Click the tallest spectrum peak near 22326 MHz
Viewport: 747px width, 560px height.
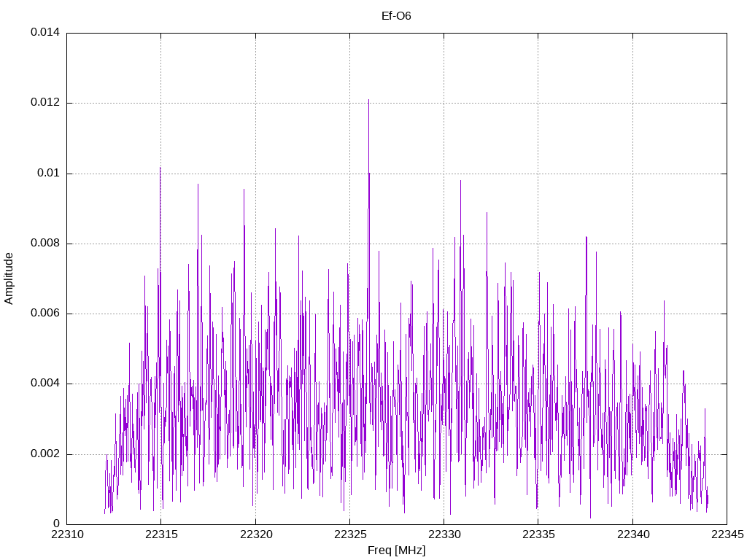pos(368,100)
